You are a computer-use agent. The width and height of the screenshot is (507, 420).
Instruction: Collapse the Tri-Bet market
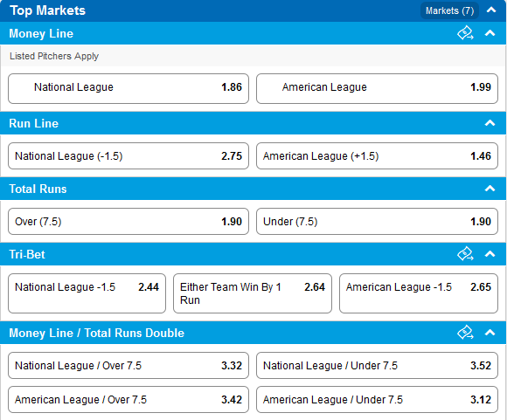[x=490, y=254]
